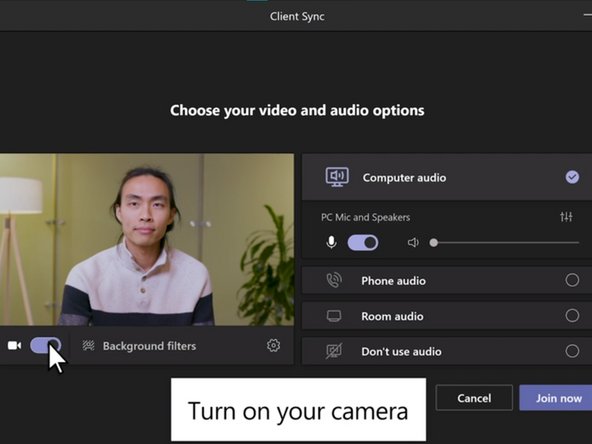
Task: Open device settings gear icon
Action: [x=273, y=345]
